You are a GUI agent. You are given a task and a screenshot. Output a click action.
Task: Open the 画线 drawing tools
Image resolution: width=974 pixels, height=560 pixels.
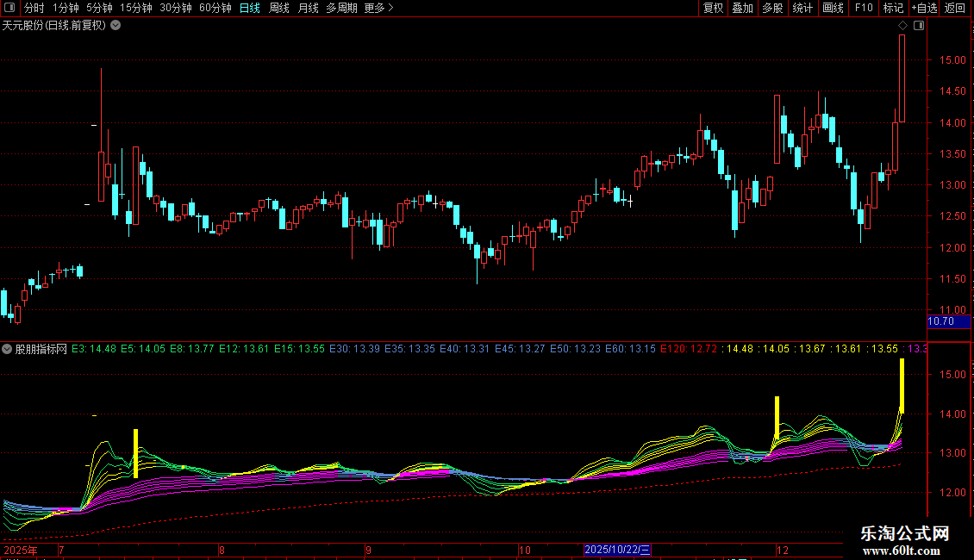pos(833,8)
